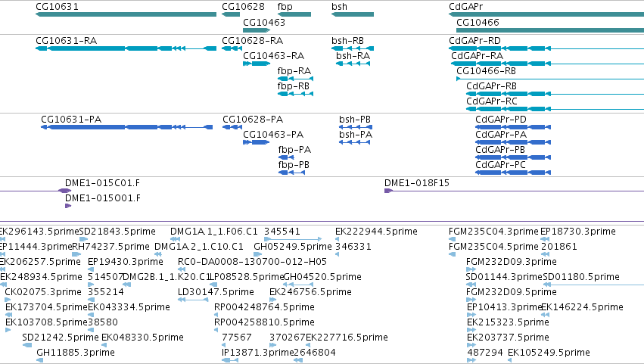Viewport: 644px width, 364px height.
Task: Select the 355214 EST label
Action: tap(106, 293)
